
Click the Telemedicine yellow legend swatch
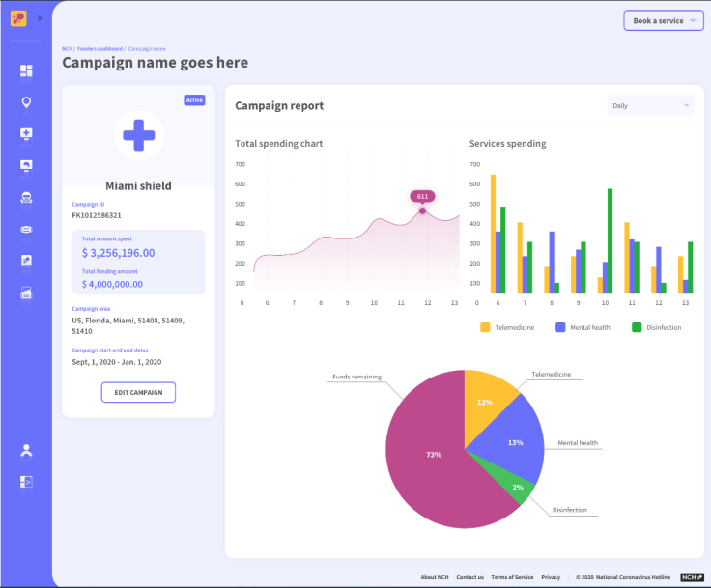pos(485,327)
